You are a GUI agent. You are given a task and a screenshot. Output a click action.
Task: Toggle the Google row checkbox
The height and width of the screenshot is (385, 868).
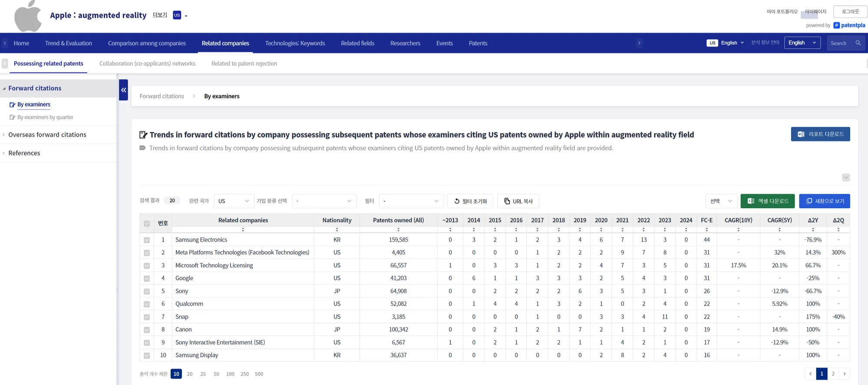point(147,279)
